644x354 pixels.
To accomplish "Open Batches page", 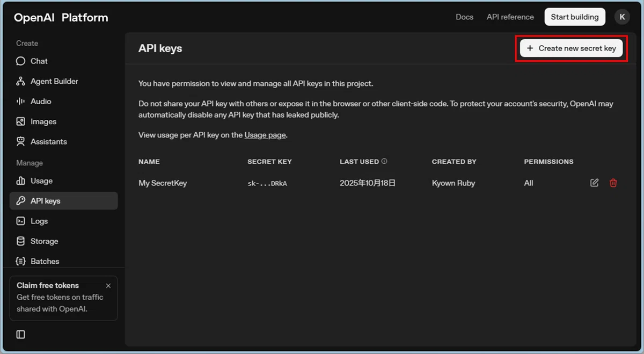I will pyautogui.click(x=63, y=262).
